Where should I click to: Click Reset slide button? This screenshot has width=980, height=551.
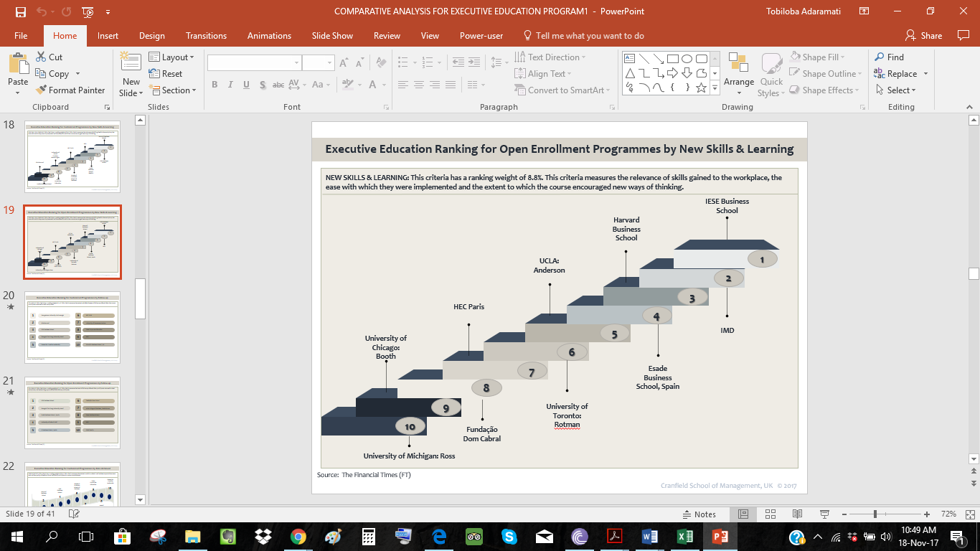tap(166, 74)
